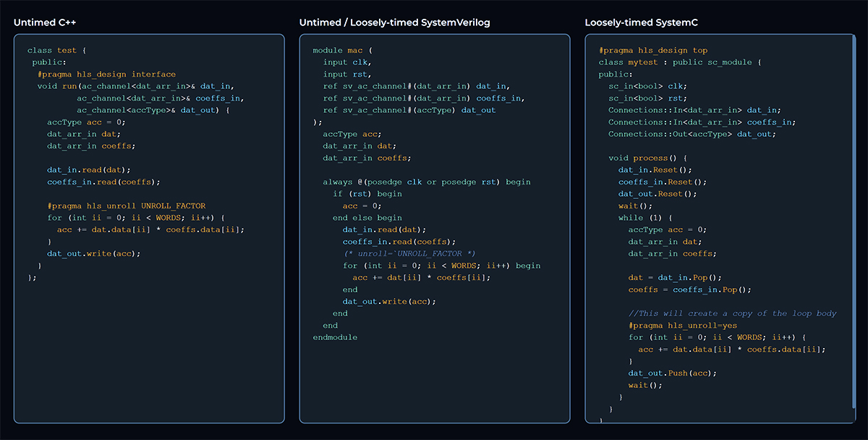Click the 'dat_out.write(acc);' line in C++ panel
868x440 pixels.
(93, 253)
